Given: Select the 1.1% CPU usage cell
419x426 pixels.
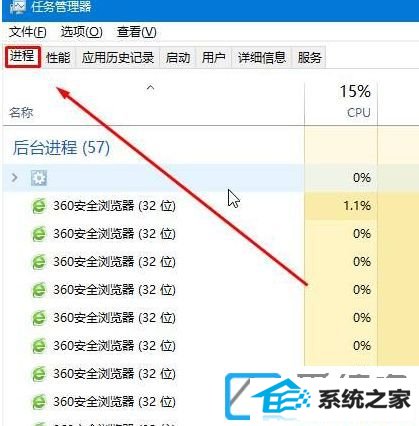Looking at the screenshot, I should coord(341,206).
